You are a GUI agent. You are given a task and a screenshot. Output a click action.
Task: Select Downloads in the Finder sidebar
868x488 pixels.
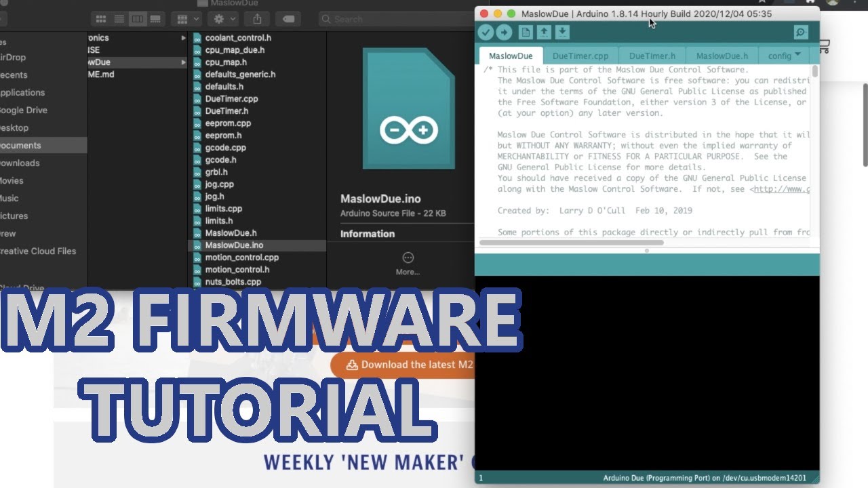pyautogui.click(x=20, y=163)
